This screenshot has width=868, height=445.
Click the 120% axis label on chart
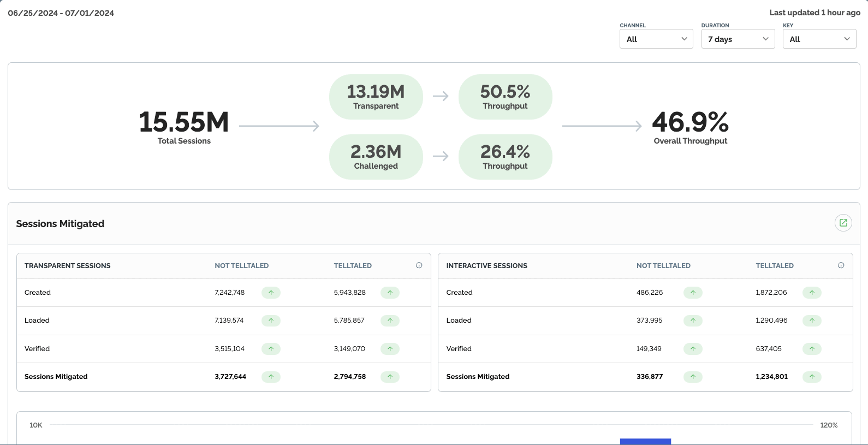[x=829, y=425]
